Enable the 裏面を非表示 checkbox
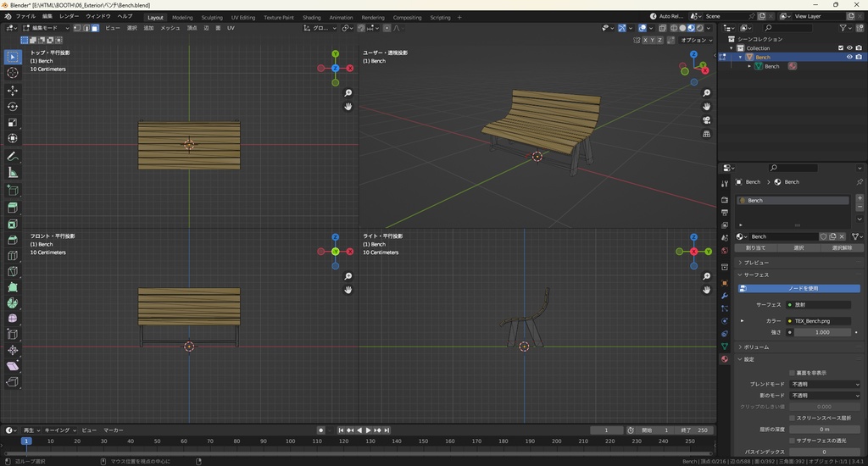The image size is (868, 466). pos(792,373)
